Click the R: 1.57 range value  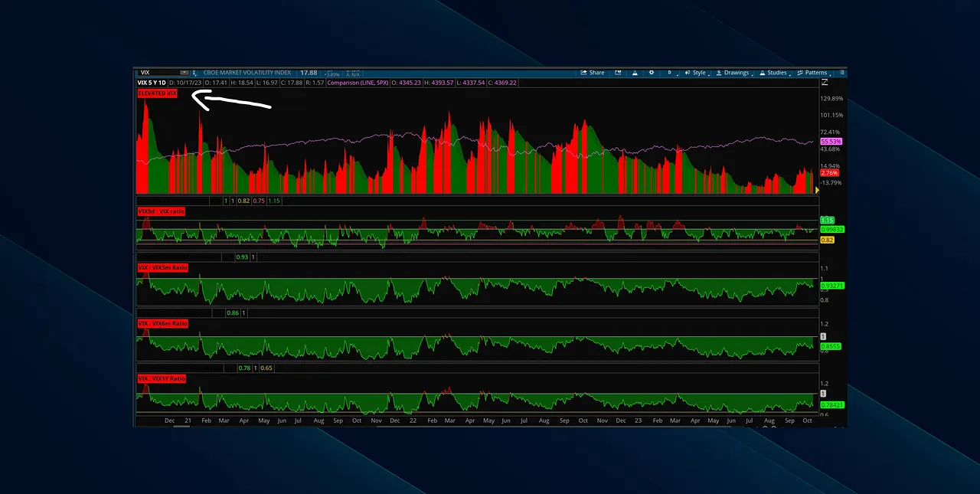tap(315, 83)
